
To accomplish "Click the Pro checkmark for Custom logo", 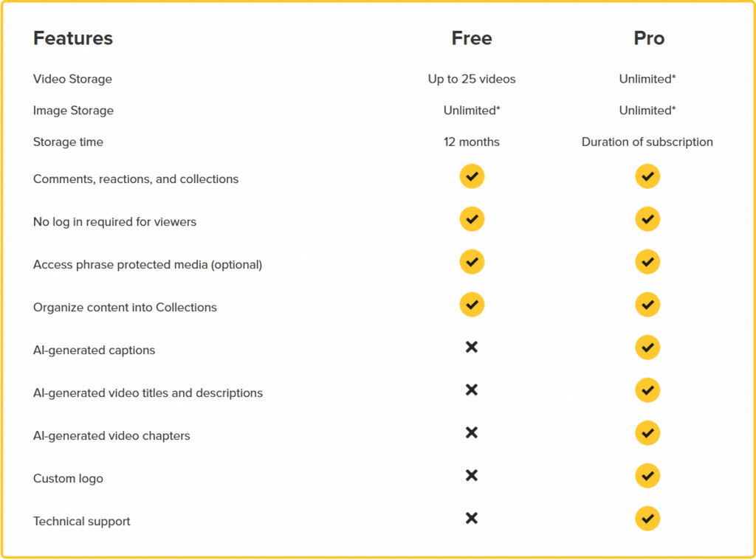I will [x=647, y=477].
